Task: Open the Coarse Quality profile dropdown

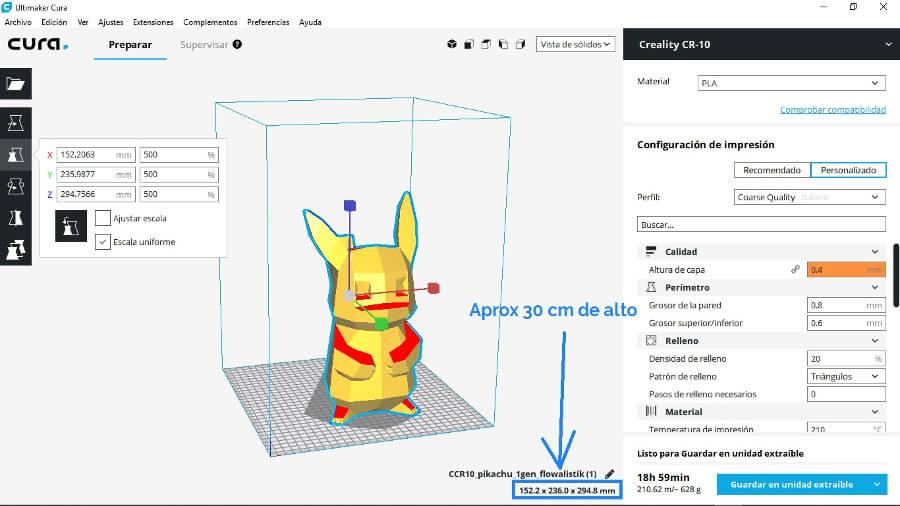Action: 809,197
